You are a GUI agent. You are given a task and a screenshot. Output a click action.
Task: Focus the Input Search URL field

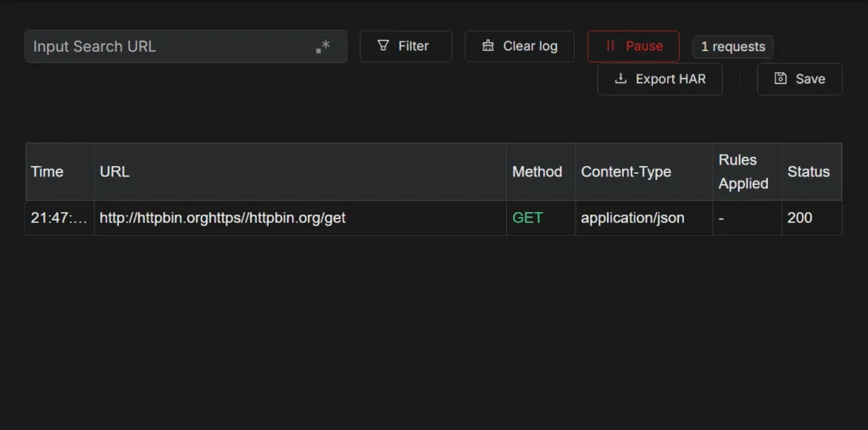[186, 46]
